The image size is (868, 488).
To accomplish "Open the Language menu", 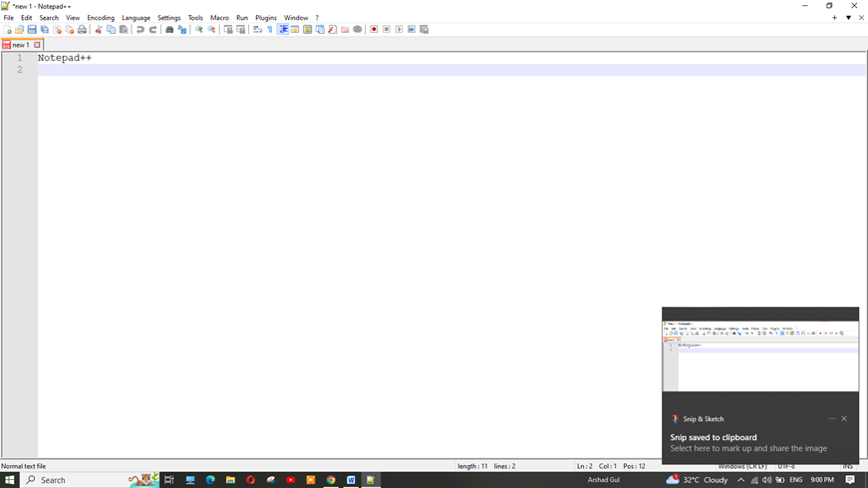I will tap(137, 18).
